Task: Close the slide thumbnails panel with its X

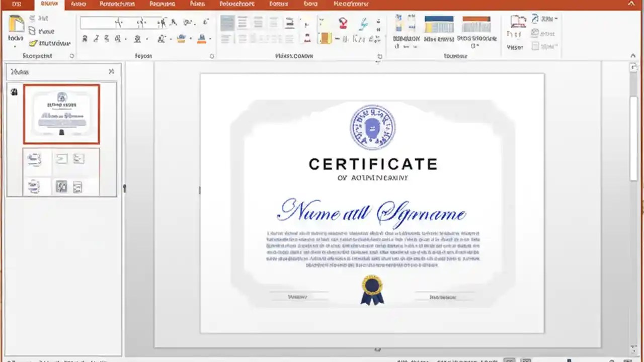Action: tap(111, 71)
